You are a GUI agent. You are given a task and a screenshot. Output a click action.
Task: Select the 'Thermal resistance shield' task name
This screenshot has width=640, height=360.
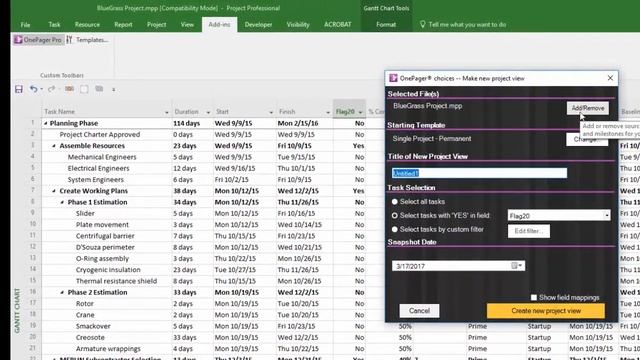pyautogui.click(x=116, y=281)
